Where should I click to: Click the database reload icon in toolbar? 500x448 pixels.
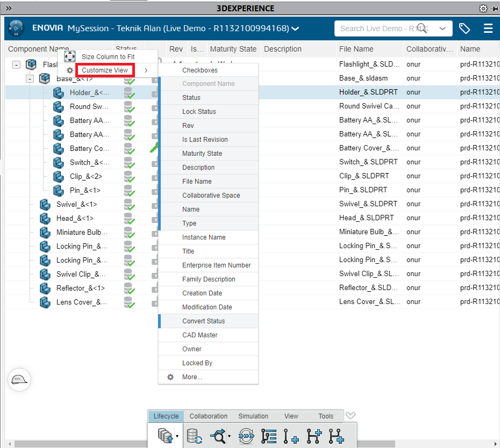click(195, 435)
